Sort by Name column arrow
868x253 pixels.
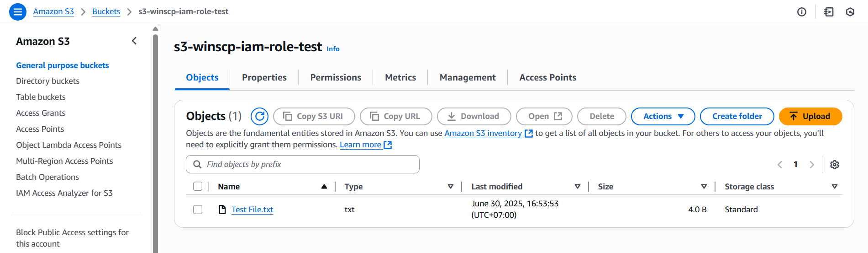324,187
